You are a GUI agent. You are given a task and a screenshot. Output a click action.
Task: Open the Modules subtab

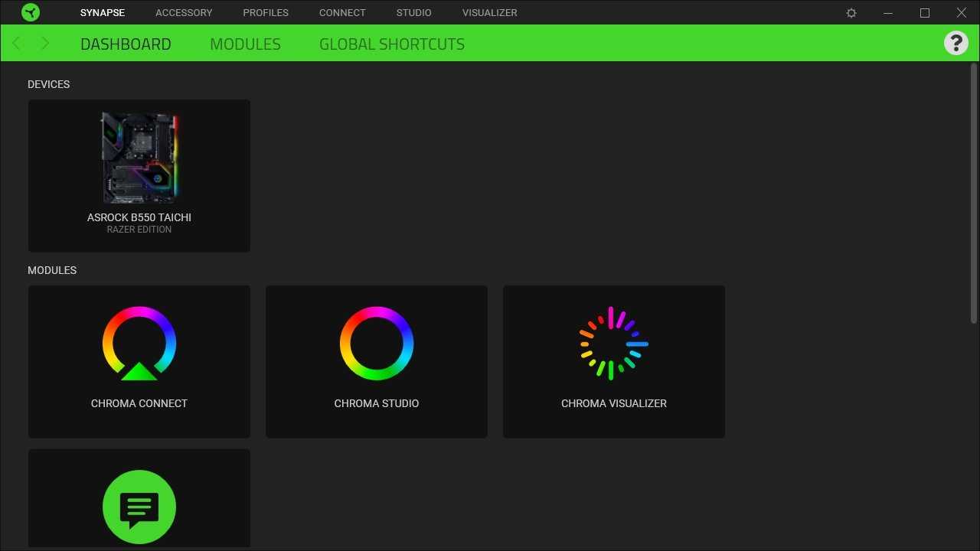pyautogui.click(x=245, y=44)
